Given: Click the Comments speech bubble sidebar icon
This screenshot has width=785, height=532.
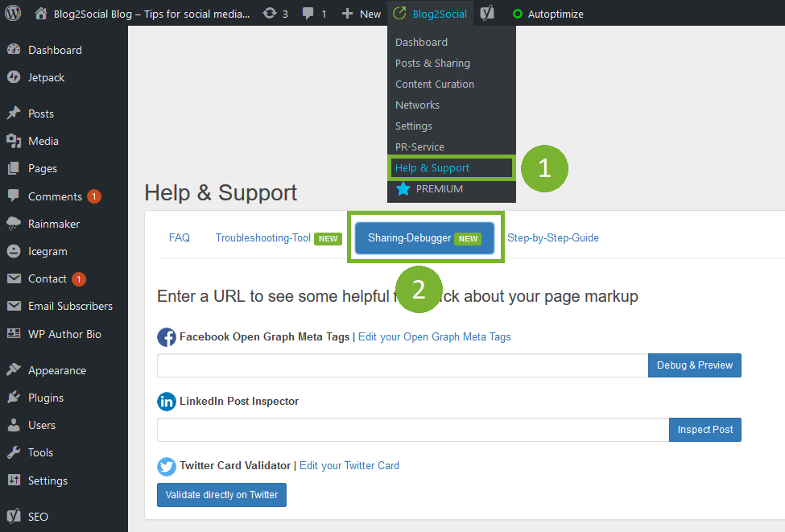Looking at the screenshot, I should pos(14,196).
